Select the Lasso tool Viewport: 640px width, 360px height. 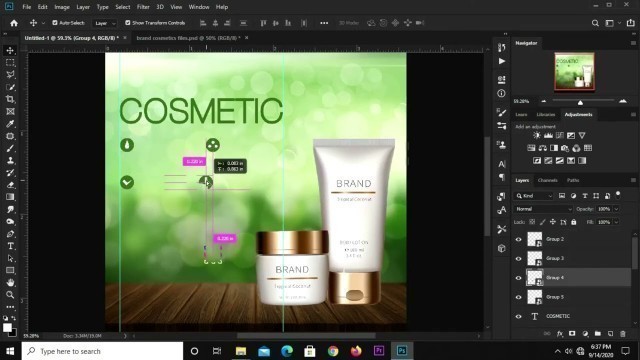[x=10, y=75]
